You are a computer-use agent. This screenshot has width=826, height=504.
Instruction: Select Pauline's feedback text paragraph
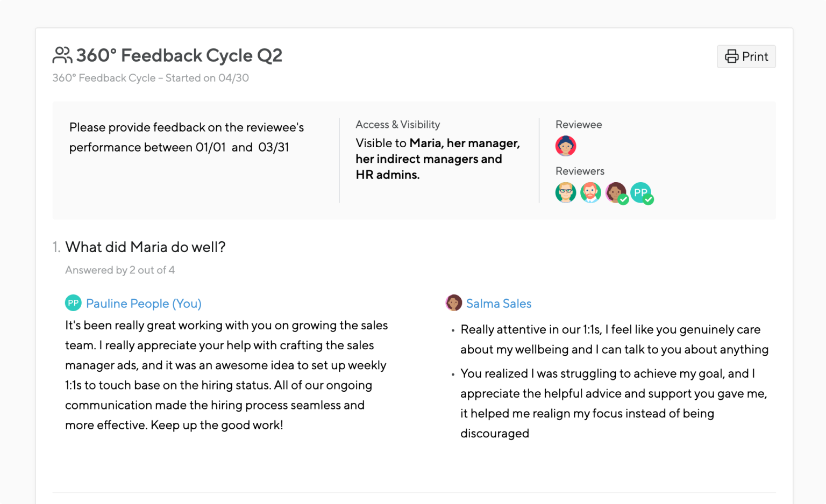pos(226,375)
